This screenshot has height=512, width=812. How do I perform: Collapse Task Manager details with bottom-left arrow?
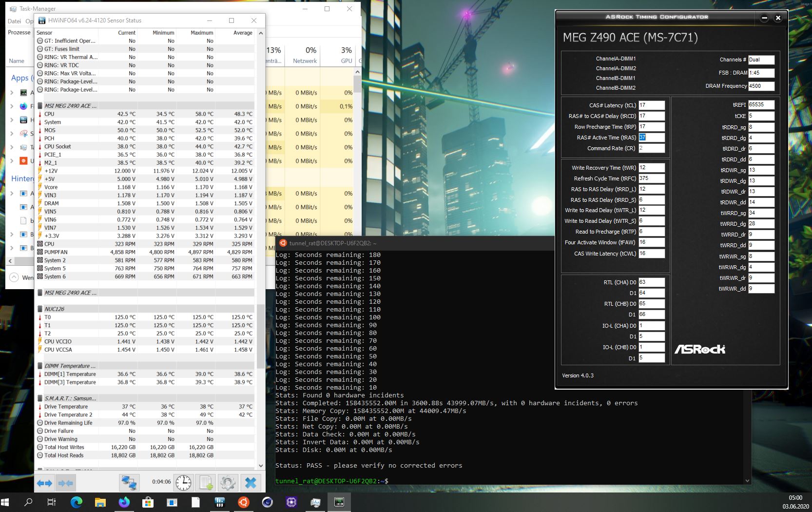14,277
